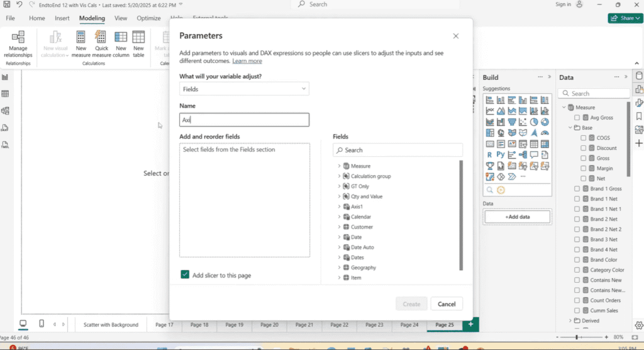The image size is (644, 350).
Task: Switch to the Home ribbon tab
Action: click(37, 18)
